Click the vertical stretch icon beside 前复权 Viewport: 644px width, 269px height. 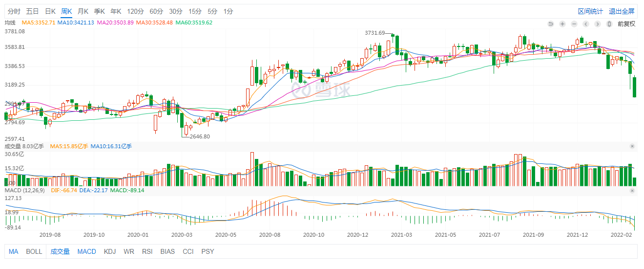coord(609,23)
